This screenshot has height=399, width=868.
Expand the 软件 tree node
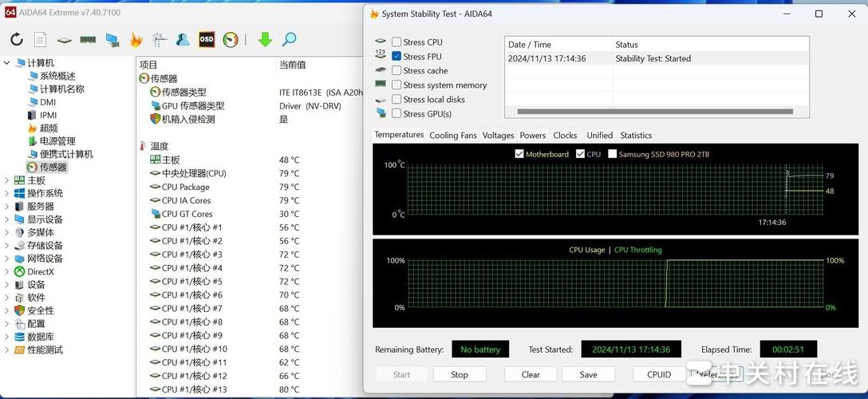6,298
